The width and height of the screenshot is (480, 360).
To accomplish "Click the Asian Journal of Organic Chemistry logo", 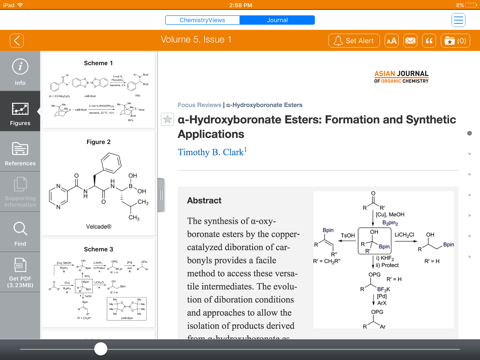I will click(x=401, y=77).
